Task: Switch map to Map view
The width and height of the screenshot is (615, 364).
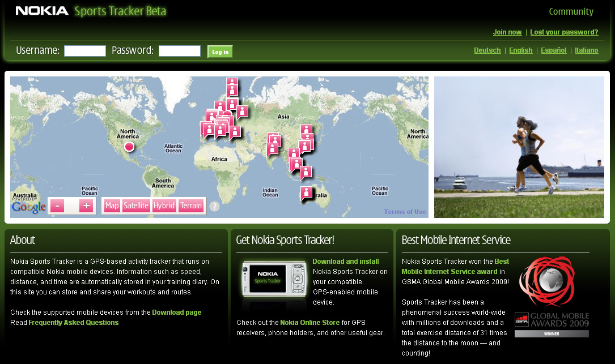Action: [112, 205]
